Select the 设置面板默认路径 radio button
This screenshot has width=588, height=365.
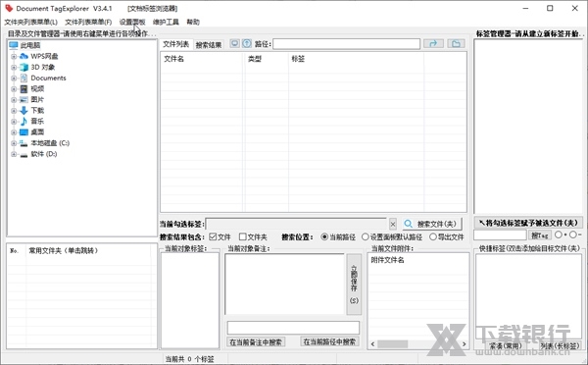click(365, 236)
